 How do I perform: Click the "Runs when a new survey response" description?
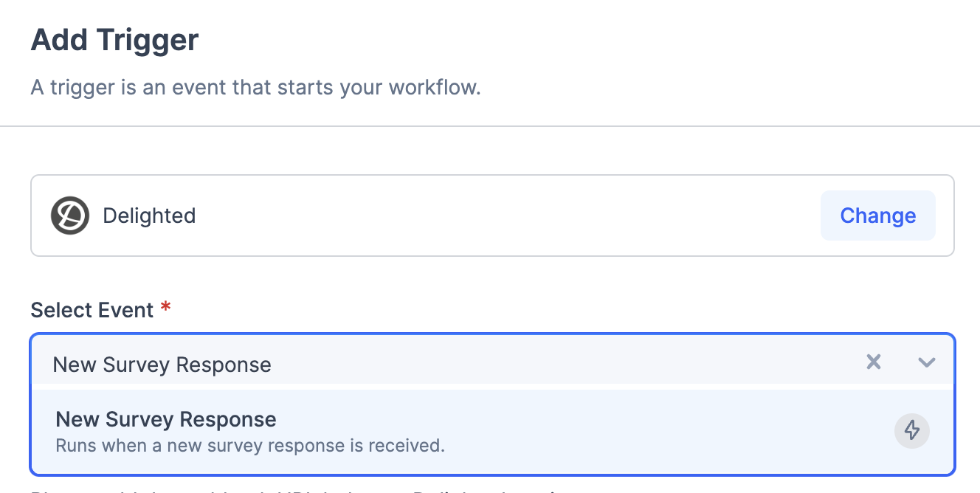(x=250, y=446)
